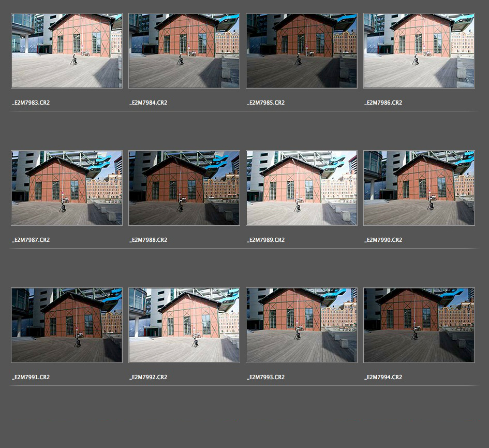489x448 pixels.
Task: Select the _E2M7992.CR2 filename text
Action: click(x=149, y=377)
